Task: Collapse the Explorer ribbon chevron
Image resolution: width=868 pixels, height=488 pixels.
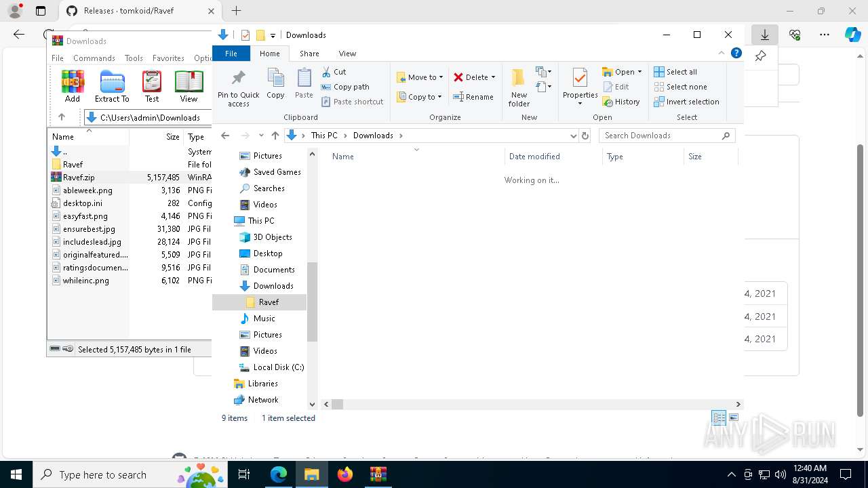Action: (722, 53)
